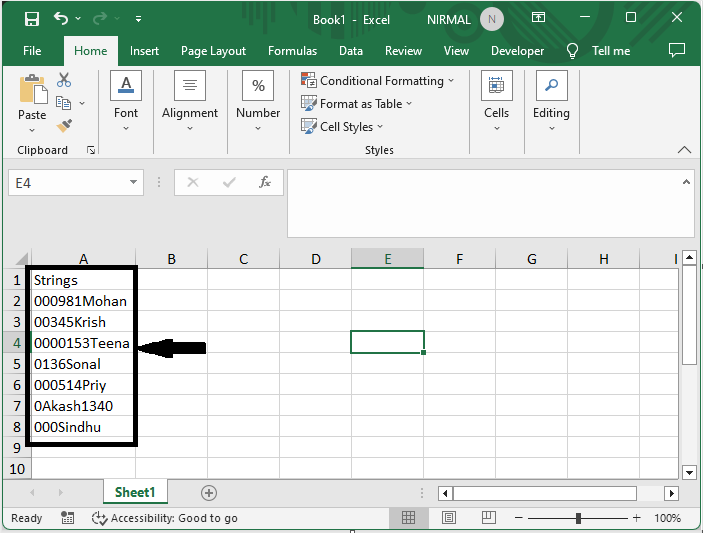Viewport: 703px width, 533px height.
Task: Click the Copy icon
Action: tap(63, 103)
